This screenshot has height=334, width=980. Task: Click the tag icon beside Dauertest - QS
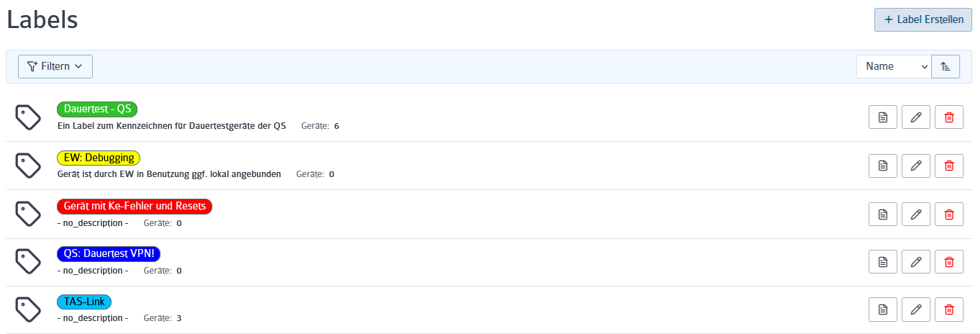pyautogui.click(x=28, y=117)
